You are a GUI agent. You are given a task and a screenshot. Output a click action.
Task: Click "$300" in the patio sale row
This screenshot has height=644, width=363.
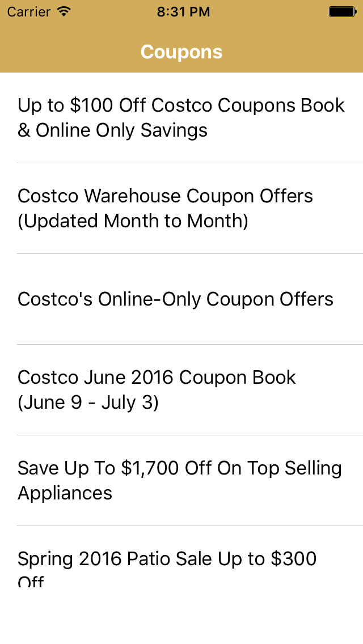(x=293, y=559)
